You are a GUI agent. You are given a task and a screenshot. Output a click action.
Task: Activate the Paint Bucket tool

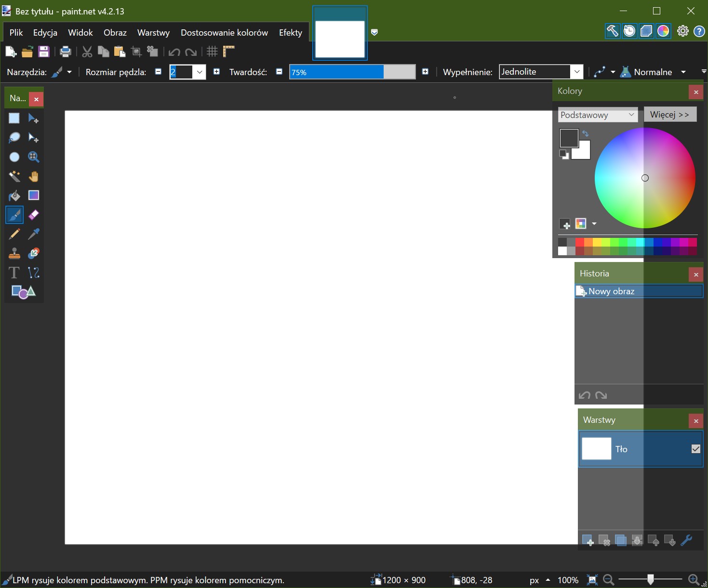[x=14, y=195]
